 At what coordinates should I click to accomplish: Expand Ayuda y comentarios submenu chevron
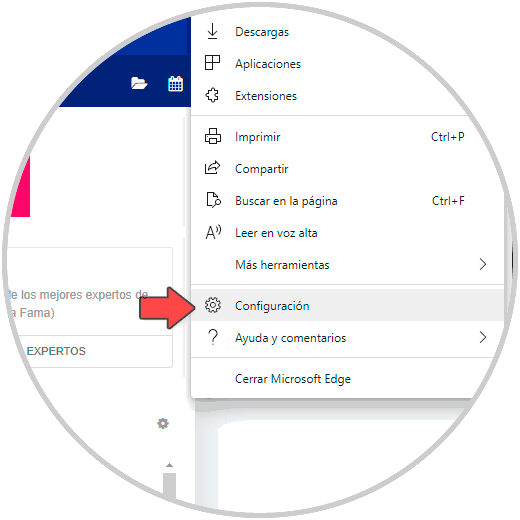pyautogui.click(x=483, y=337)
